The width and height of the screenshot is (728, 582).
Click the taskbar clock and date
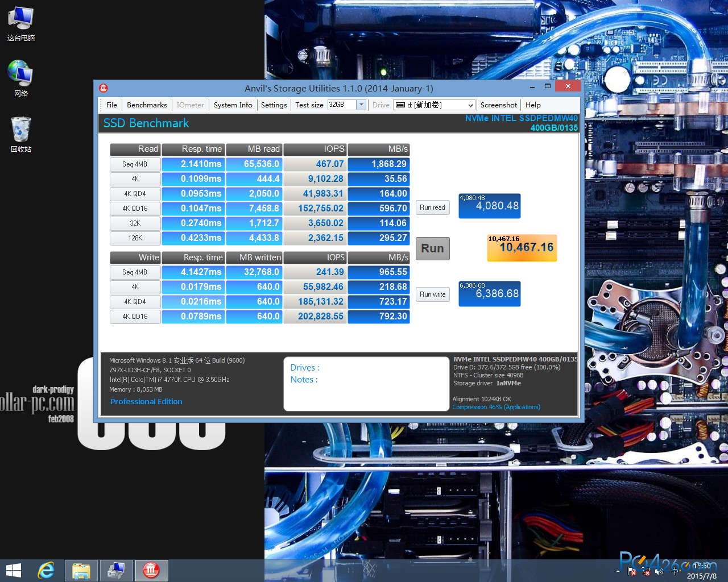click(x=702, y=571)
